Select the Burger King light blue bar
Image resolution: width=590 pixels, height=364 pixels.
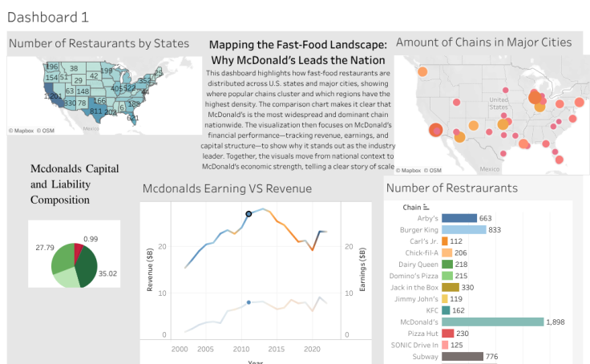pyautogui.click(x=464, y=229)
